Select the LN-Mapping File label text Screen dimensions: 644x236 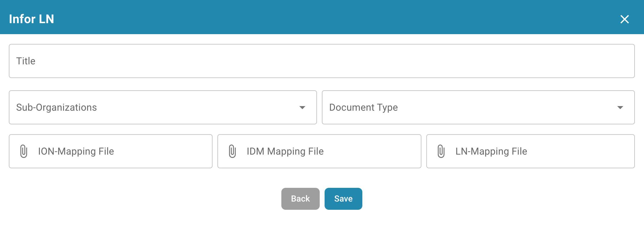click(491, 151)
